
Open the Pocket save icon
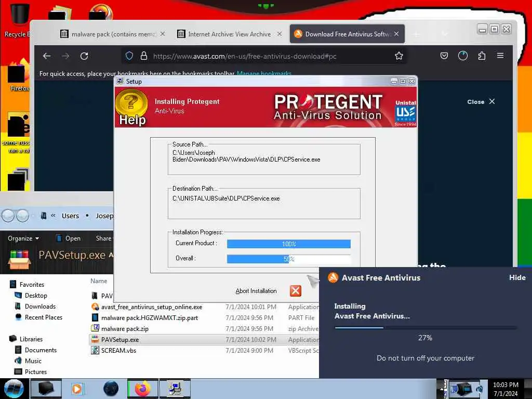click(x=444, y=56)
